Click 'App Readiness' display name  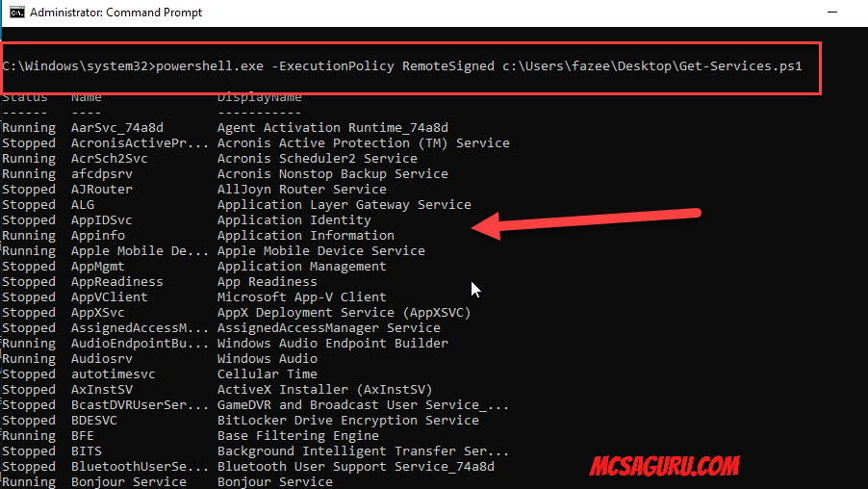pos(267,282)
